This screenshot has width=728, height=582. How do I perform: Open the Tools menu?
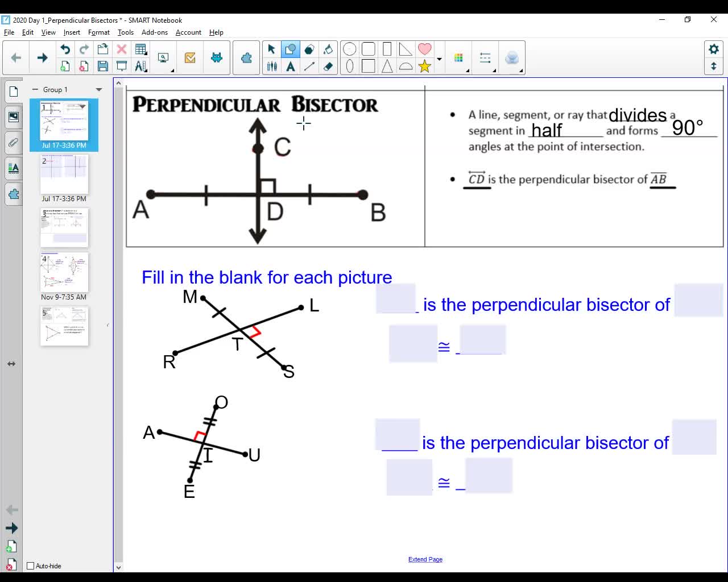125,32
